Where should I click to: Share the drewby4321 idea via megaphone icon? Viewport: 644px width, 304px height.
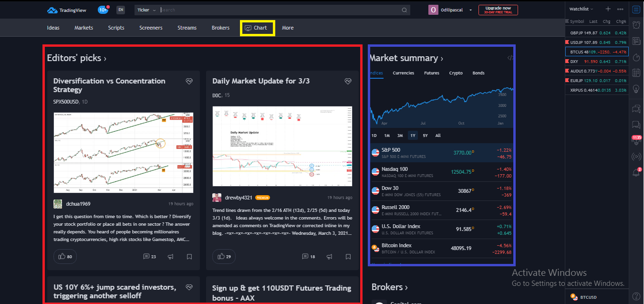(x=329, y=257)
